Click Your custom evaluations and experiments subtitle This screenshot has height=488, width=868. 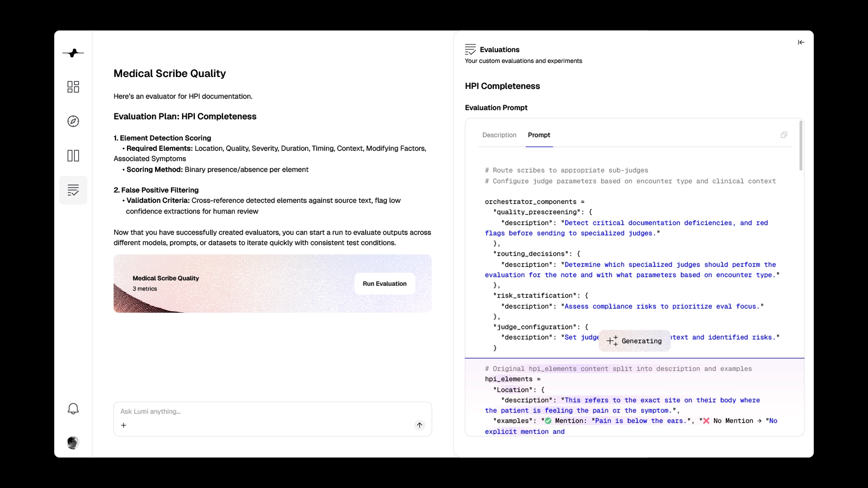(x=524, y=61)
